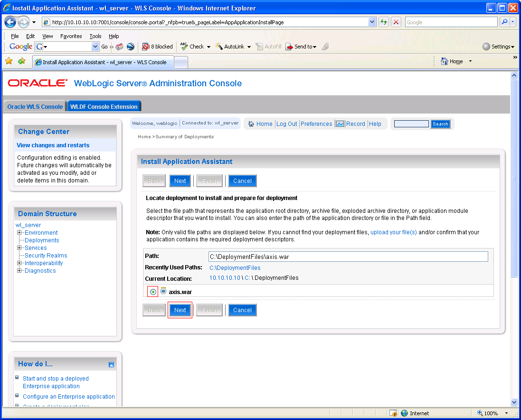
Task: Click the console search input box
Action: tap(411, 124)
